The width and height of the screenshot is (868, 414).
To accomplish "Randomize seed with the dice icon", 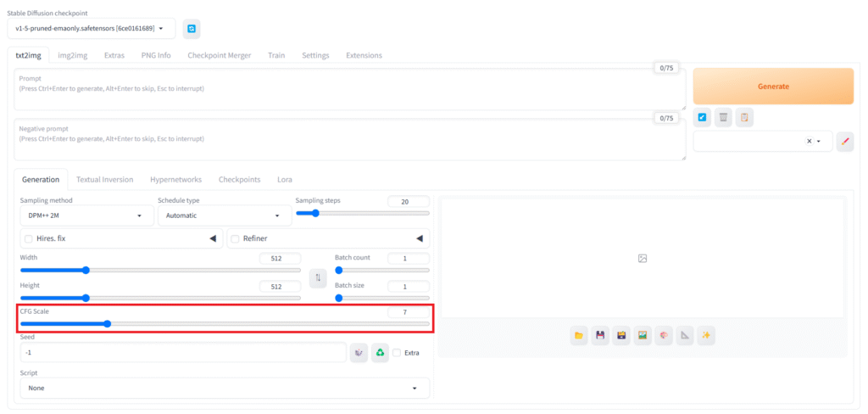I will [359, 352].
